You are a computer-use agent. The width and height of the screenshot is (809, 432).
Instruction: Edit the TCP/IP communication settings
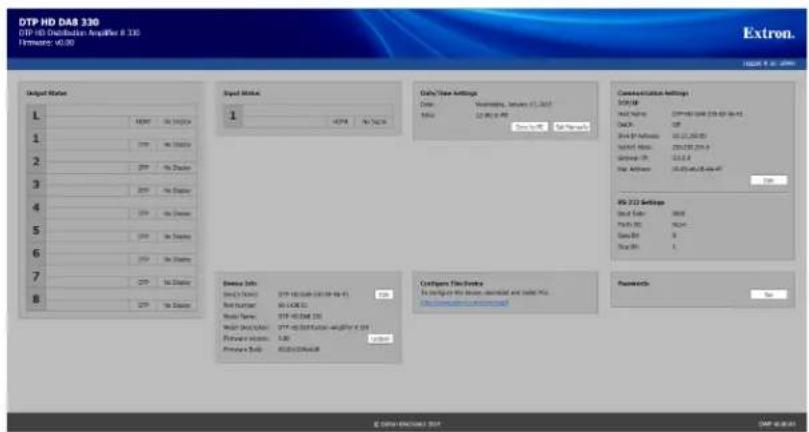click(769, 180)
